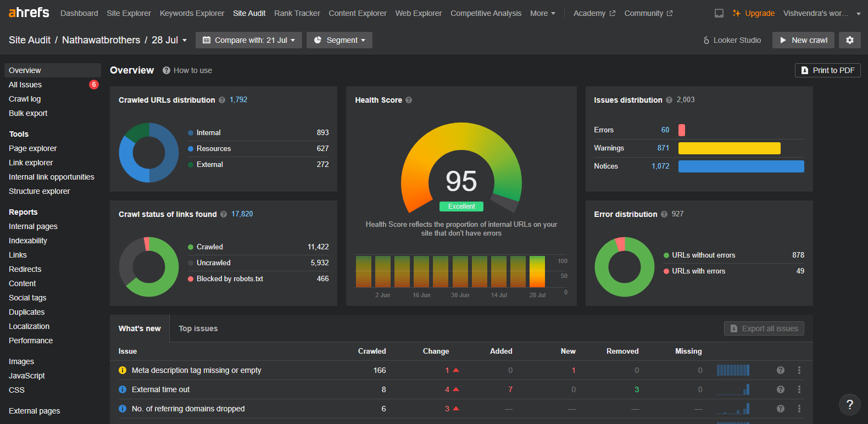Viewport: 868px width, 424px height.
Task: Click info icon on External time out issue
Action: tap(123, 389)
